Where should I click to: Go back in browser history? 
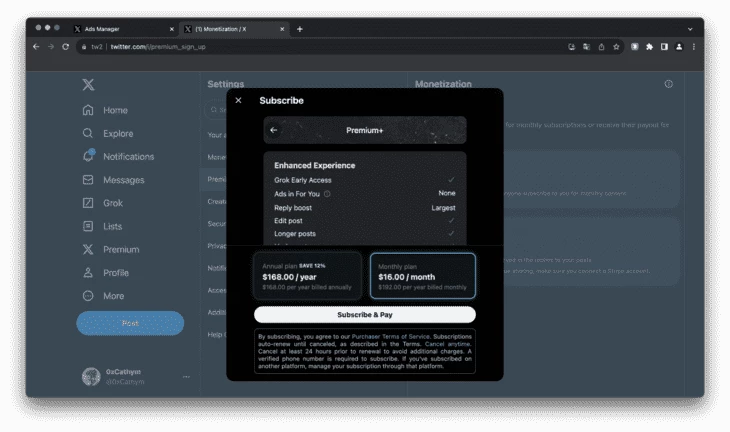pos(36,47)
